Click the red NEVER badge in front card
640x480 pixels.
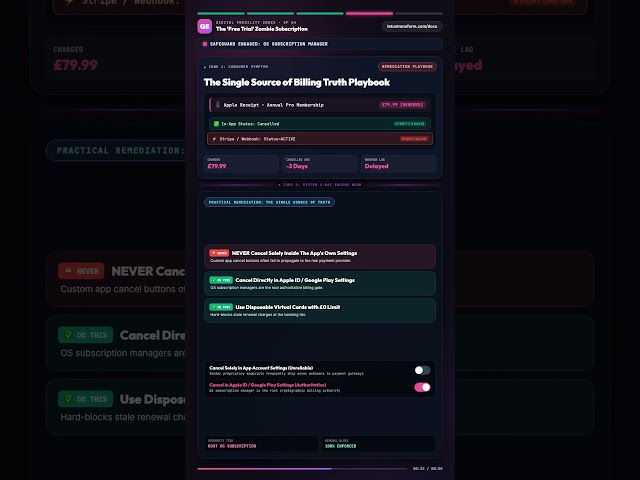pos(219,253)
